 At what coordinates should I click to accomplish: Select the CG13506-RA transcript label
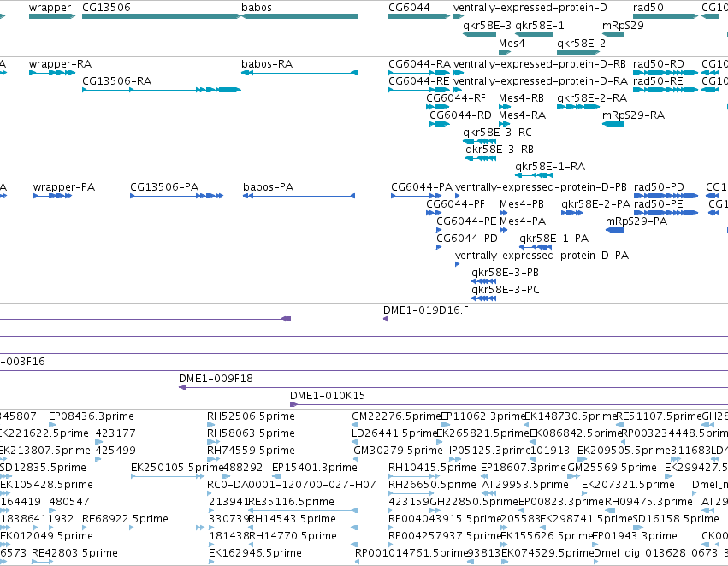click(117, 81)
